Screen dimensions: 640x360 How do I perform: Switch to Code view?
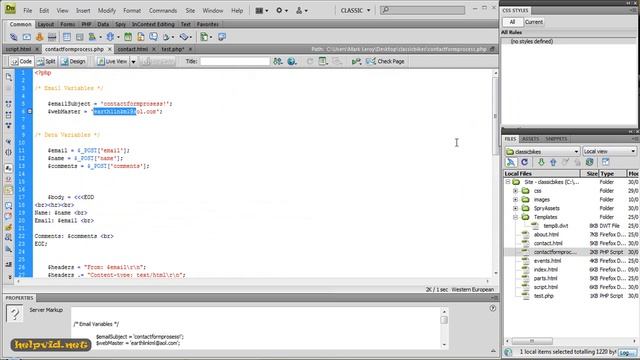pyautogui.click(x=22, y=61)
